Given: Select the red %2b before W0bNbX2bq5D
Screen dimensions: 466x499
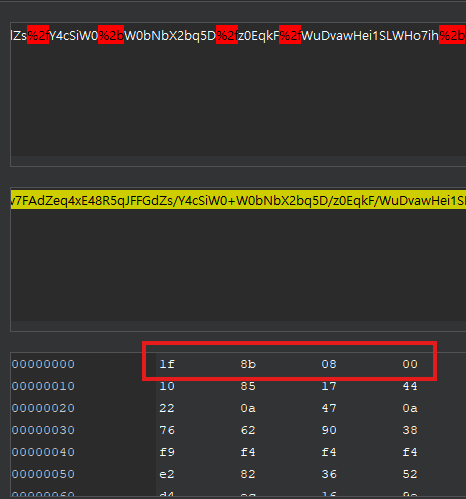Looking at the screenshot, I should 111,35.
